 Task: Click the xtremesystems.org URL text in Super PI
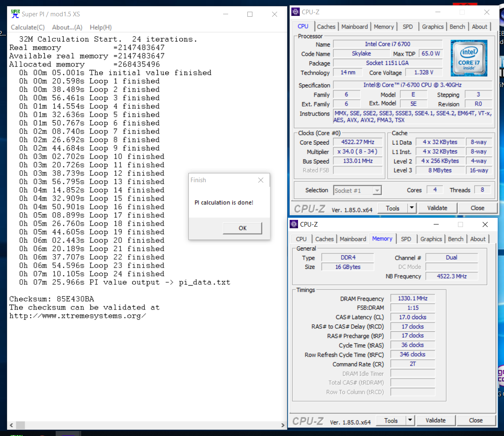coord(78,316)
